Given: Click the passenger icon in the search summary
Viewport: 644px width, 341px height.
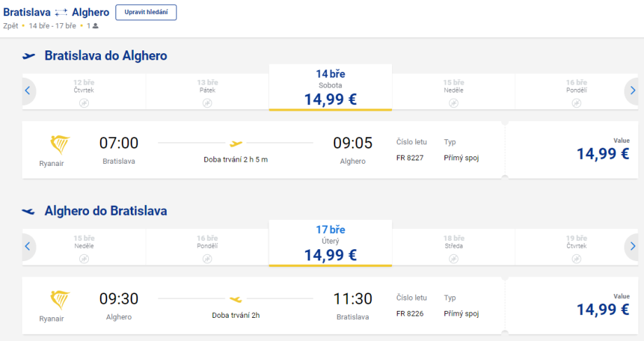Looking at the screenshot, I should [95, 26].
